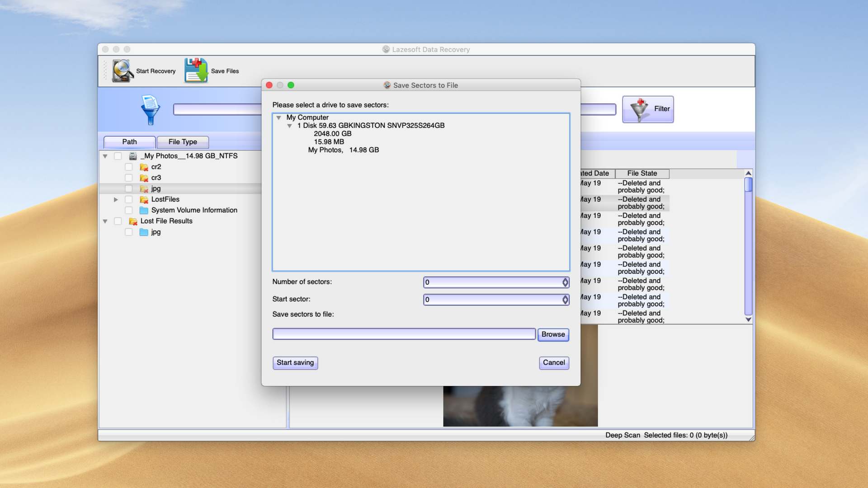The height and width of the screenshot is (488, 868).
Task: Collapse the My Computer tree node
Action: 279,117
